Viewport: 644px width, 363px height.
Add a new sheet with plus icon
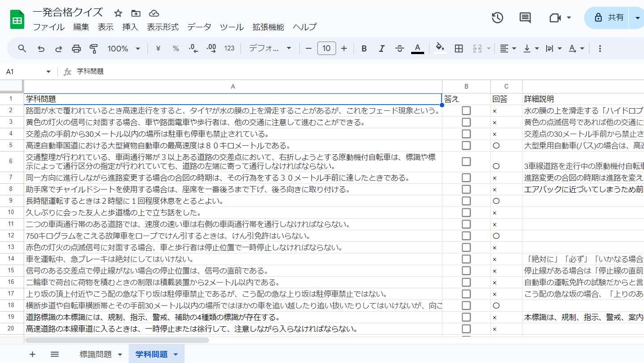coord(32,354)
